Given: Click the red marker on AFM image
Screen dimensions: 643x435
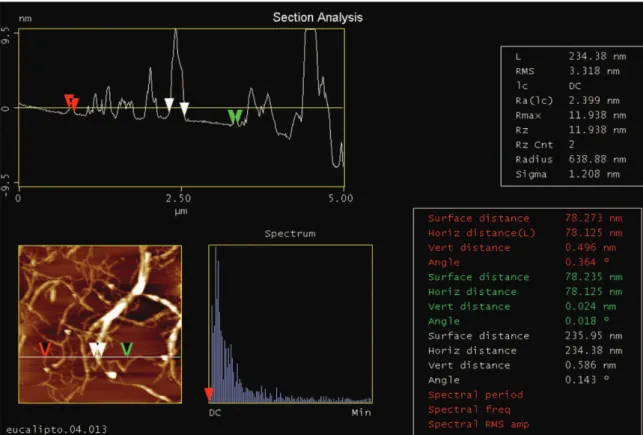Looking at the screenshot, I should coord(45,349).
